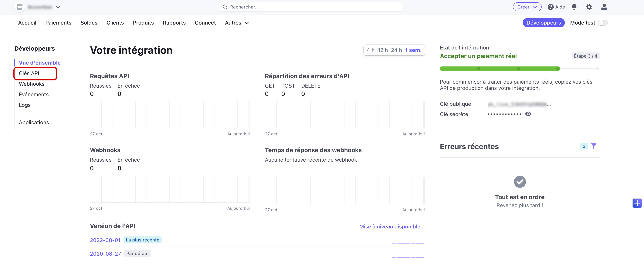Click the green checkmark status icon
Viewport: 644px width, 276px height.
tap(520, 182)
